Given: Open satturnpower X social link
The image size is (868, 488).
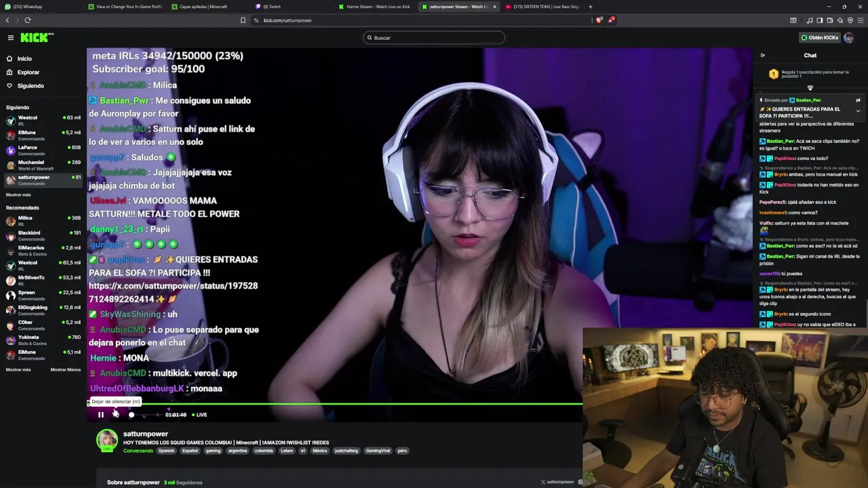Looking at the screenshot, I should 558,482.
